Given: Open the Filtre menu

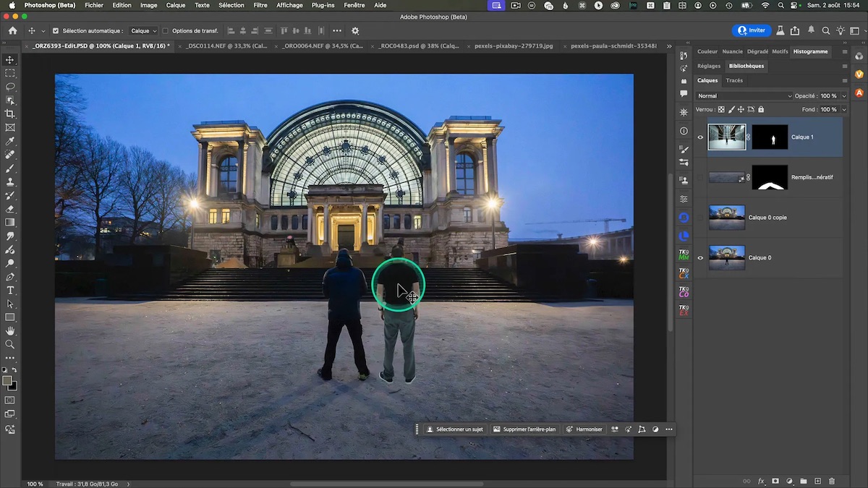Looking at the screenshot, I should point(260,5).
